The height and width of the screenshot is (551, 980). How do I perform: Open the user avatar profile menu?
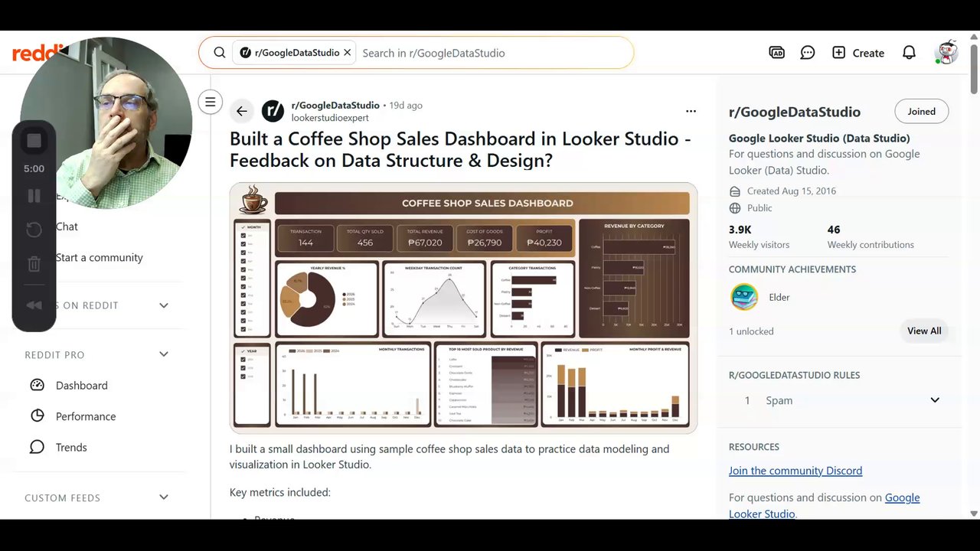[947, 52]
